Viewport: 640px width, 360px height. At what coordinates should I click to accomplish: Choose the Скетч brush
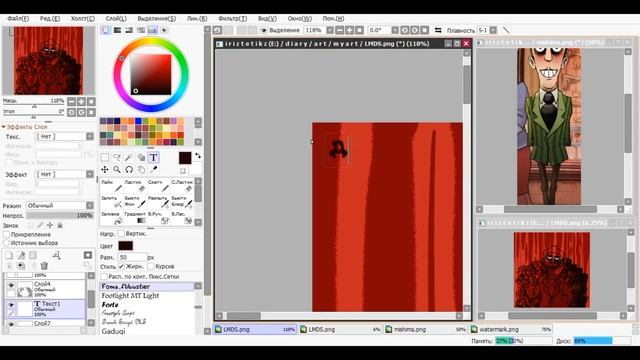[x=158, y=186]
